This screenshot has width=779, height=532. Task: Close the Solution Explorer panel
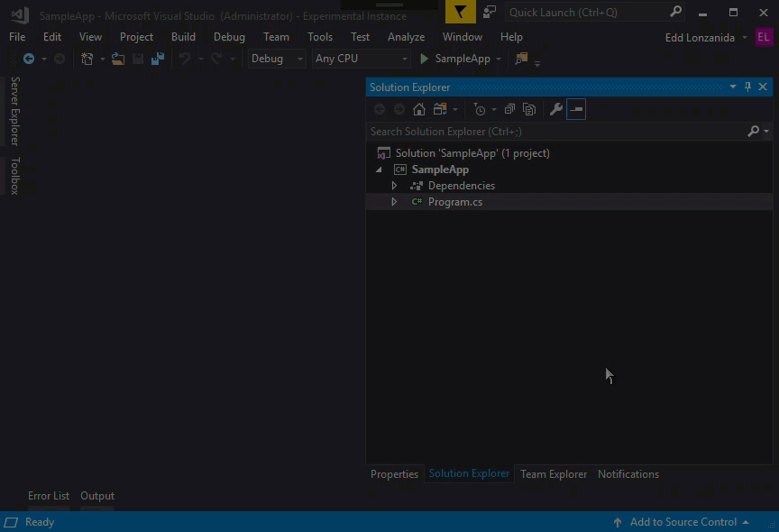tap(763, 87)
